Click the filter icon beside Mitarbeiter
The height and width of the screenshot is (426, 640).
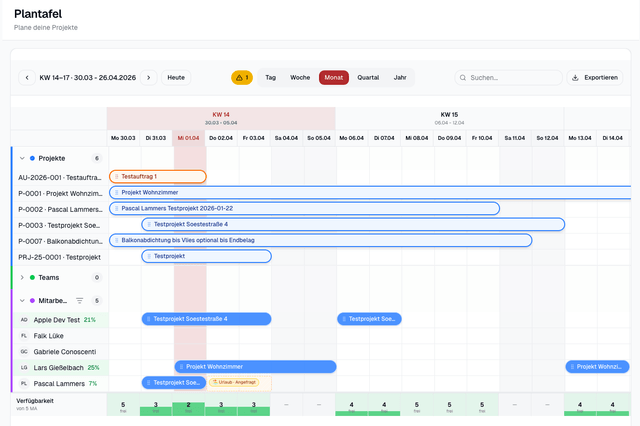coord(80,300)
